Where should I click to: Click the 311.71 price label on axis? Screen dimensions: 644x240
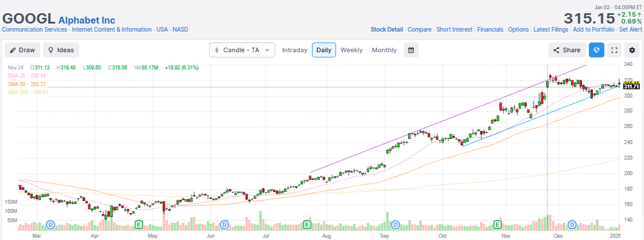(x=631, y=87)
